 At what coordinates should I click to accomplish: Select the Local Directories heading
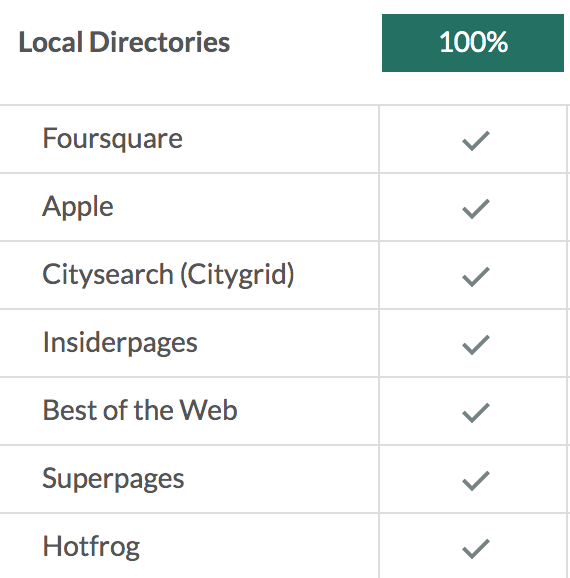pyautogui.click(x=124, y=42)
